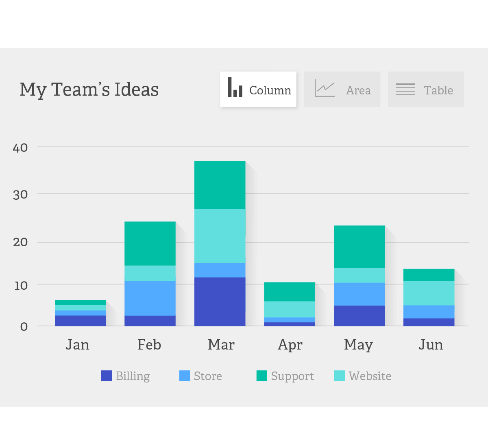Click the table rows icon
The image size is (488, 448).
405,89
